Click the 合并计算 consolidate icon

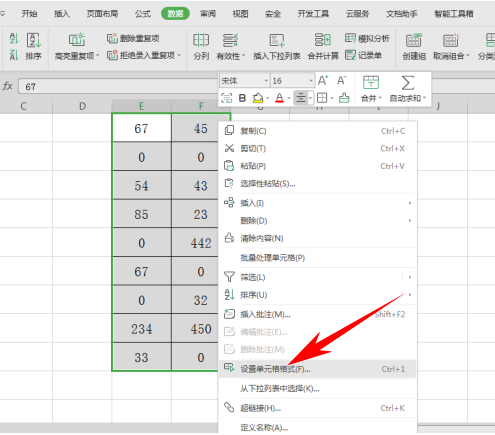point(323,40)
